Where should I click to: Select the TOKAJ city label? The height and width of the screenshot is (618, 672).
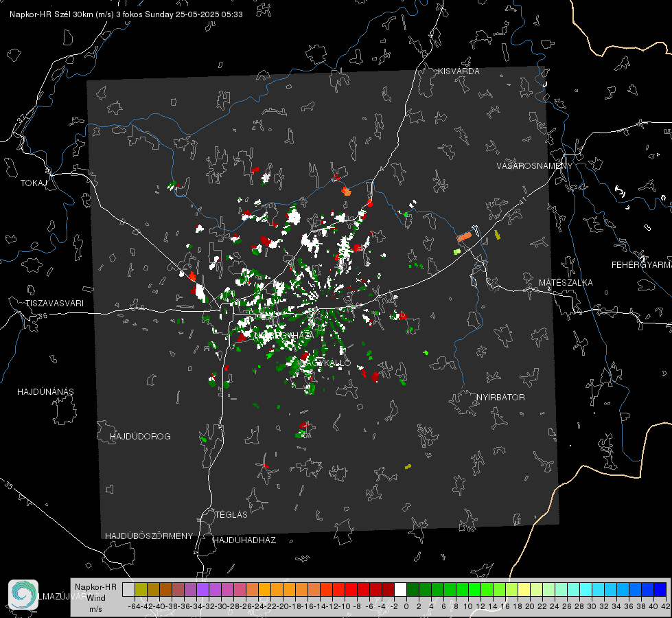pos(34,183)
